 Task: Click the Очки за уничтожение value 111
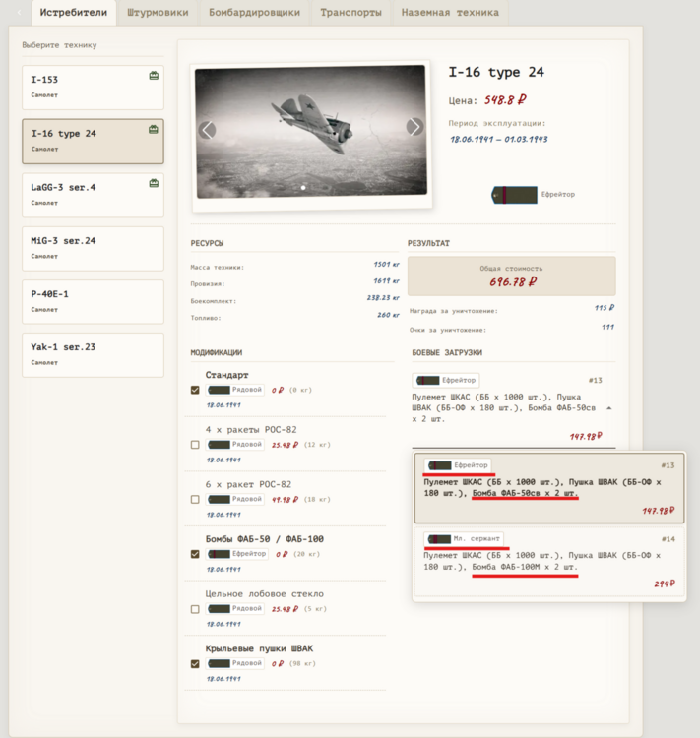[607, 327]
